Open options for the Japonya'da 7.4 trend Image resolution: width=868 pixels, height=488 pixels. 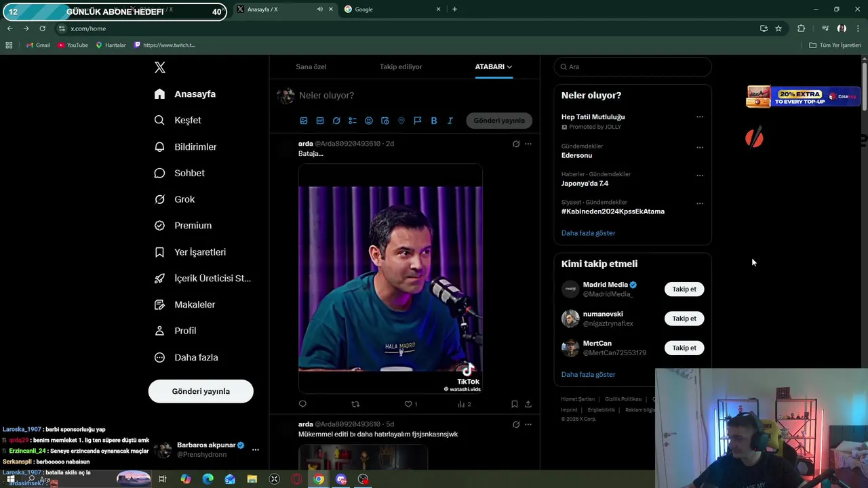point(700,175)
